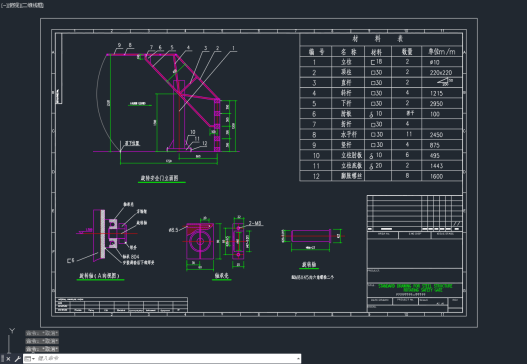Select the 立柱肋板 name cell in row 10

(x=352, y=155)
